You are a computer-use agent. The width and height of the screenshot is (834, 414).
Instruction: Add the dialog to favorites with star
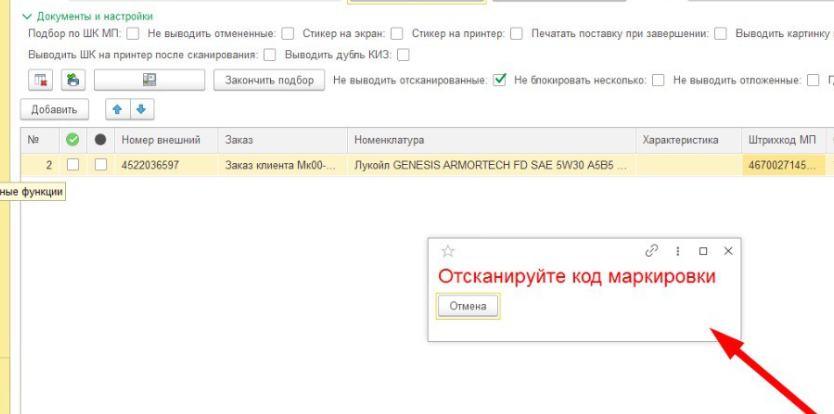coord(448,251)
